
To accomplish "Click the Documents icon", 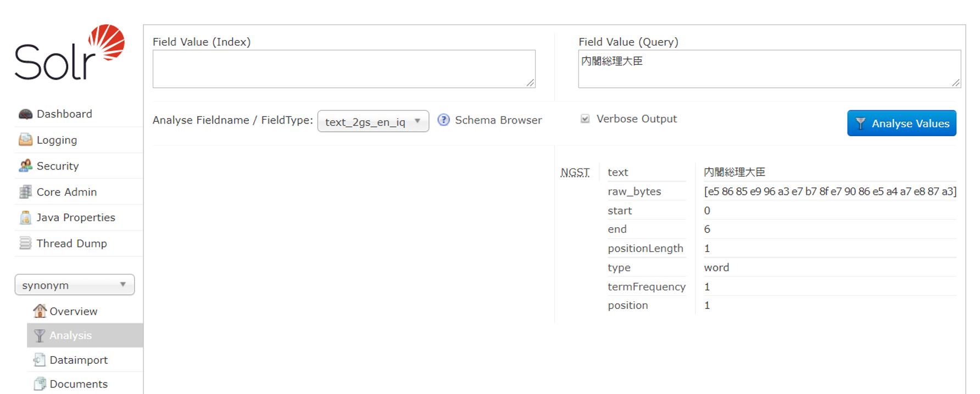I will (x=40, y=384).
